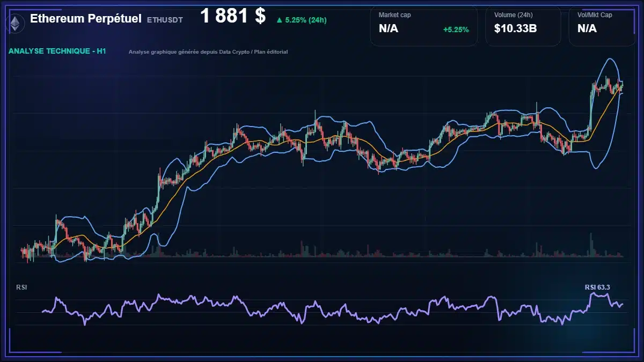The image size is (644, 362).
Task: Click the "5.25% (24h)" change text
Action: coord(306,20)
